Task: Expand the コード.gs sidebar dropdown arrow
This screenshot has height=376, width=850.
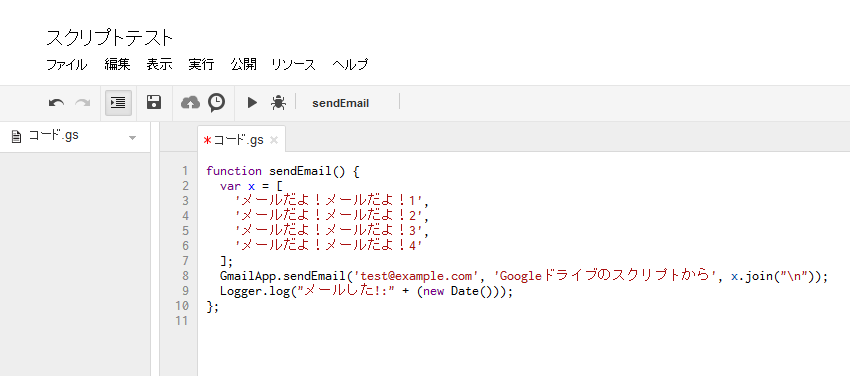Action: (x=133, y=138)
